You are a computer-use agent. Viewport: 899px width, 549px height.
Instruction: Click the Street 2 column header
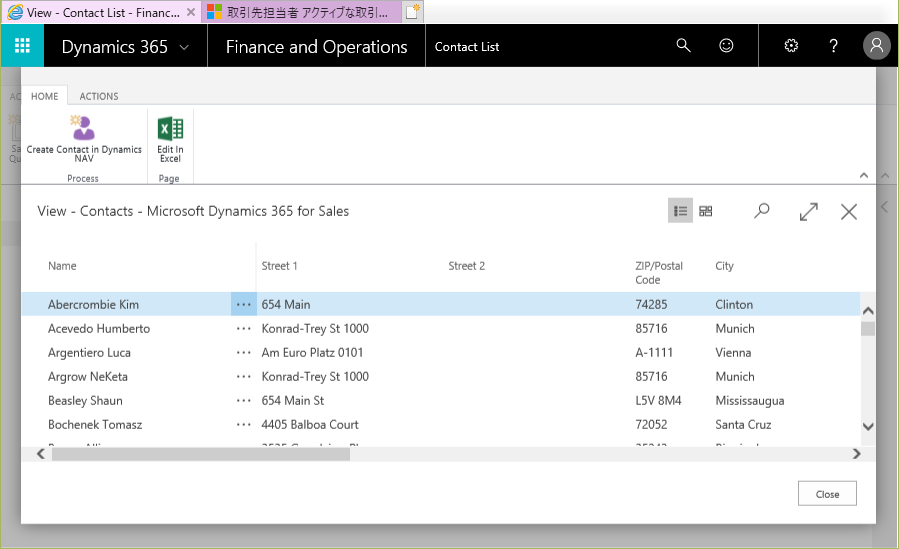pos(466,266)
